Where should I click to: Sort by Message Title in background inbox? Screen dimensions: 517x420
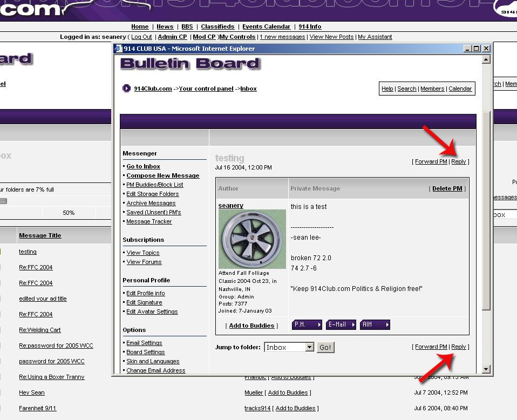(x=40, y=235)
